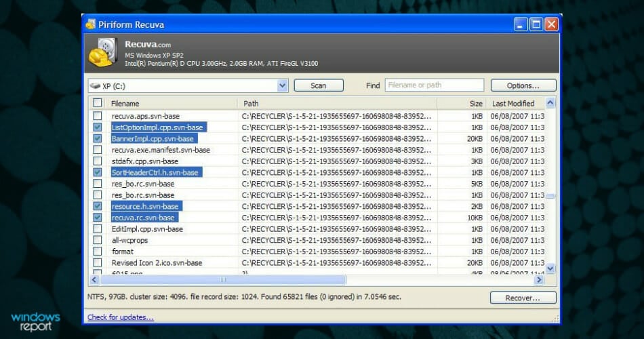Toggle the select-all header checkbox
Viewport: 644px width, 339px height.
pos(98,103)
